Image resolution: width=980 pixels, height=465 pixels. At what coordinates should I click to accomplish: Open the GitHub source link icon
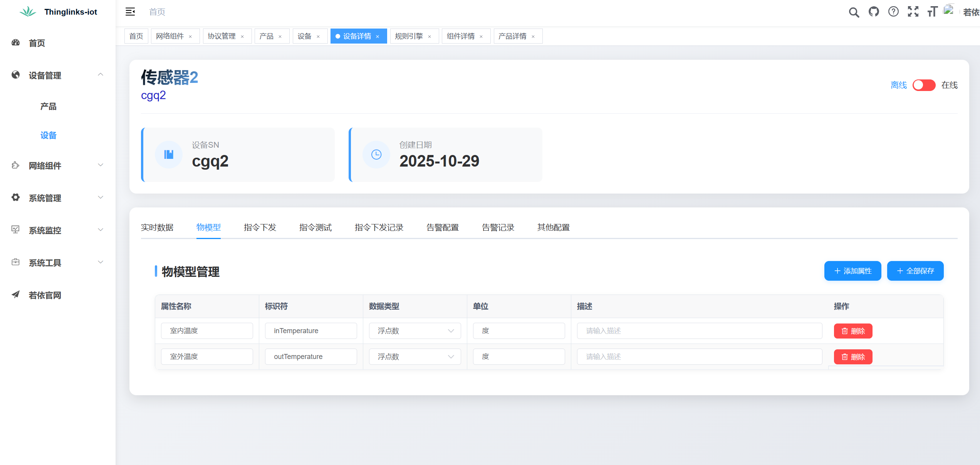(x=874, y=12)
